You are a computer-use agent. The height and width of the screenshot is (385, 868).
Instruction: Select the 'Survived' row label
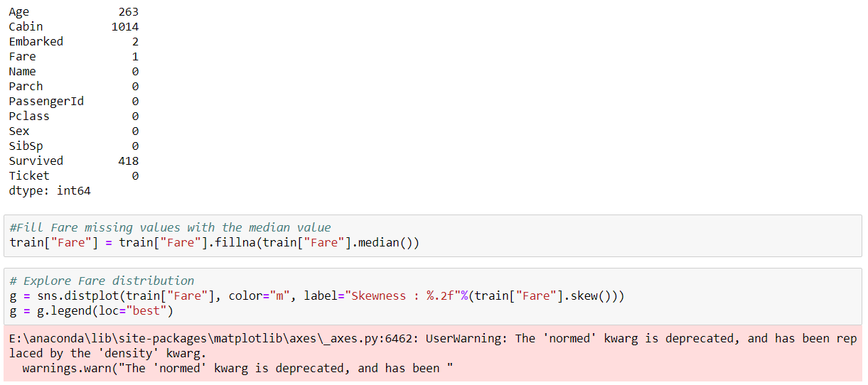(x=36, y=161)
